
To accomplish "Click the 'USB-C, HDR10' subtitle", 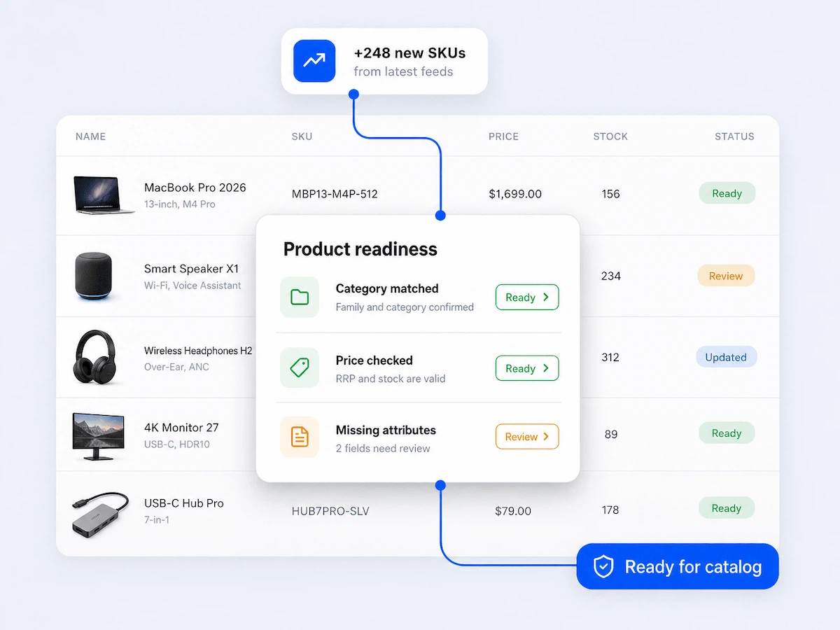I will pos(177,444).
